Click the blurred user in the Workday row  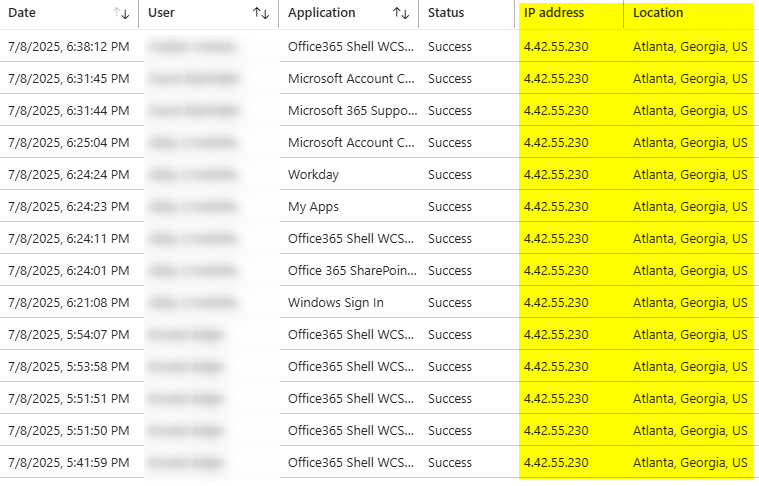[x=192, y=174]
